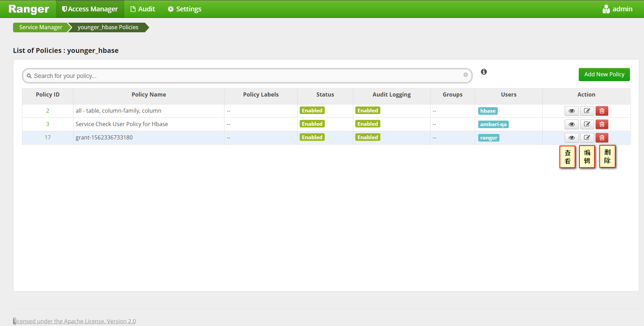View Service Check User Policy via eye icon
This screenshot has width=644, height=326.
tap(572, 124)
